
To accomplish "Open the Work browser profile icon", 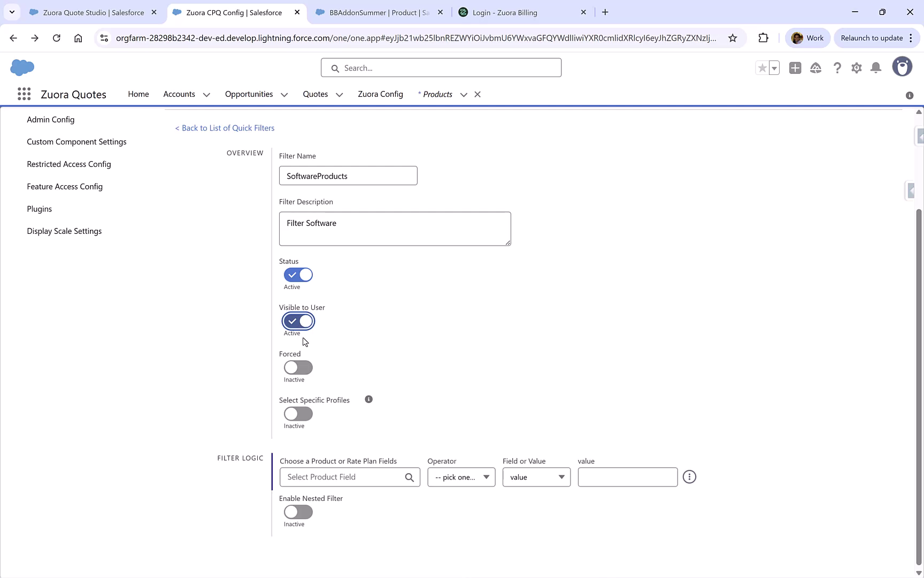I will (x=807, y=38).
